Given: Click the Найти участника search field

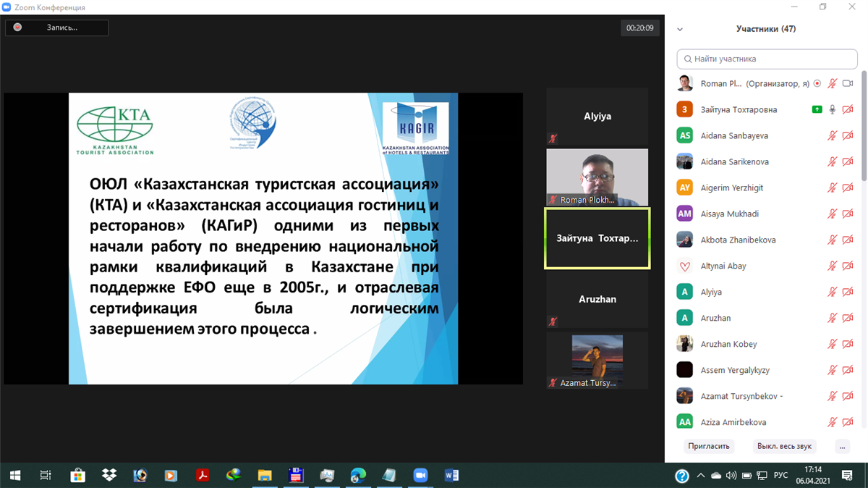Looking at the screenshot, I should (x=767, y=59).
